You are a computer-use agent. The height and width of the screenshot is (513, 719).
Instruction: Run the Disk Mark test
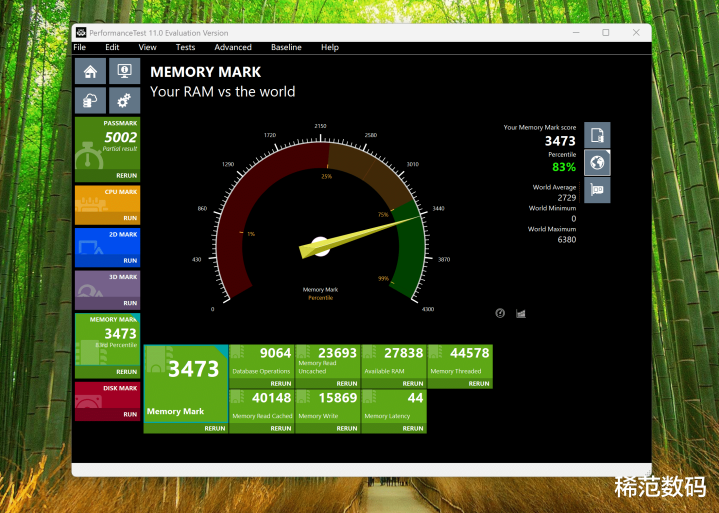(x=130, y=414)
